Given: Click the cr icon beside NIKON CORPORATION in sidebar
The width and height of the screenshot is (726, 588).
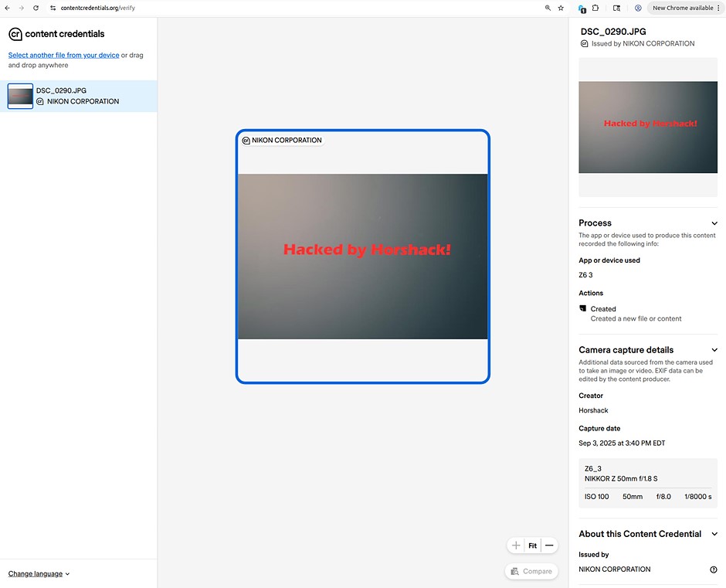Looking at the screenshot, I should [40, 101].
